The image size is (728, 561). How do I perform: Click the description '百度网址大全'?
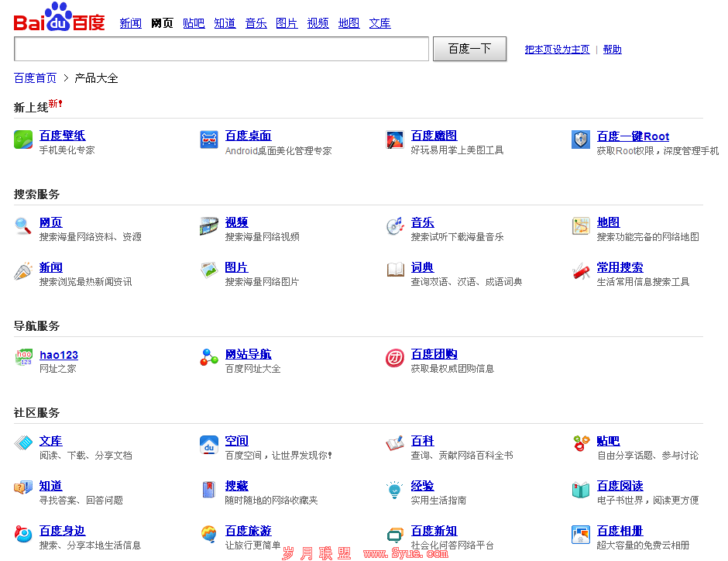pyautogui.click(x=253, y=369)
